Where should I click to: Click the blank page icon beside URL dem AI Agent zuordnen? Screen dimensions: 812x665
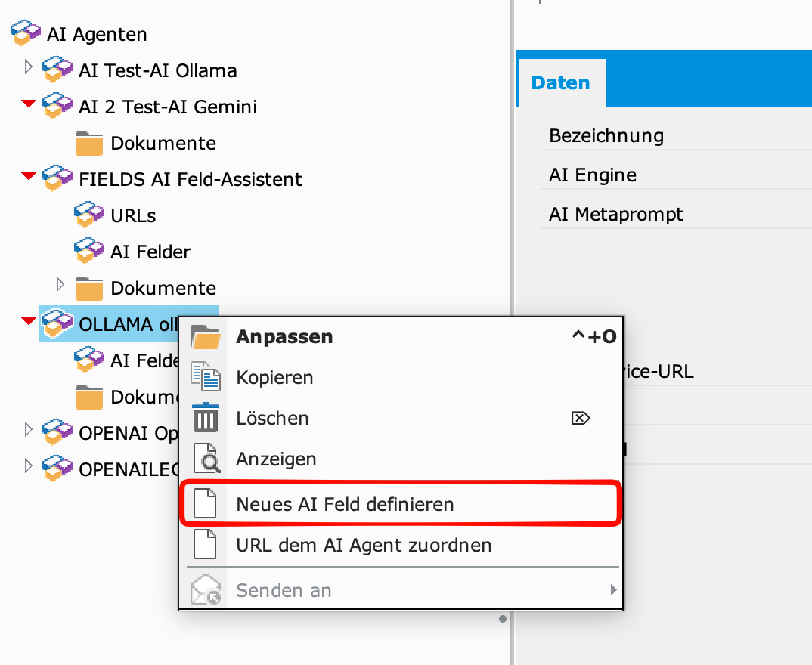(205, 545)
